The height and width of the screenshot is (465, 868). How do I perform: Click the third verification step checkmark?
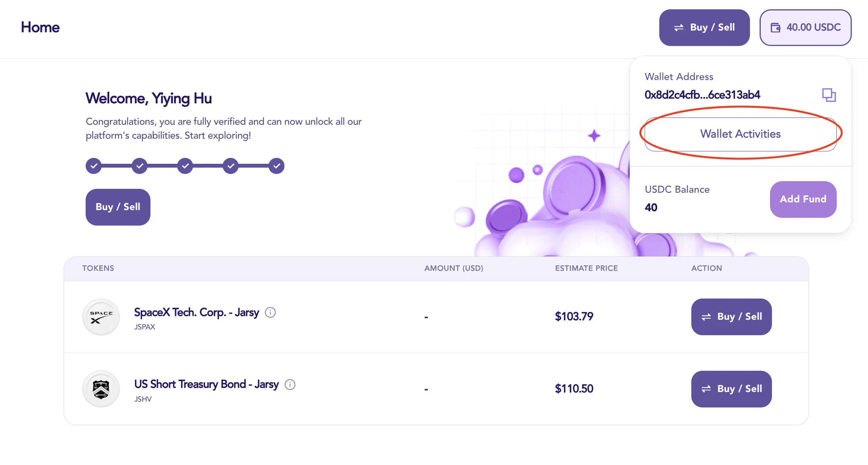tap(185, 166)
